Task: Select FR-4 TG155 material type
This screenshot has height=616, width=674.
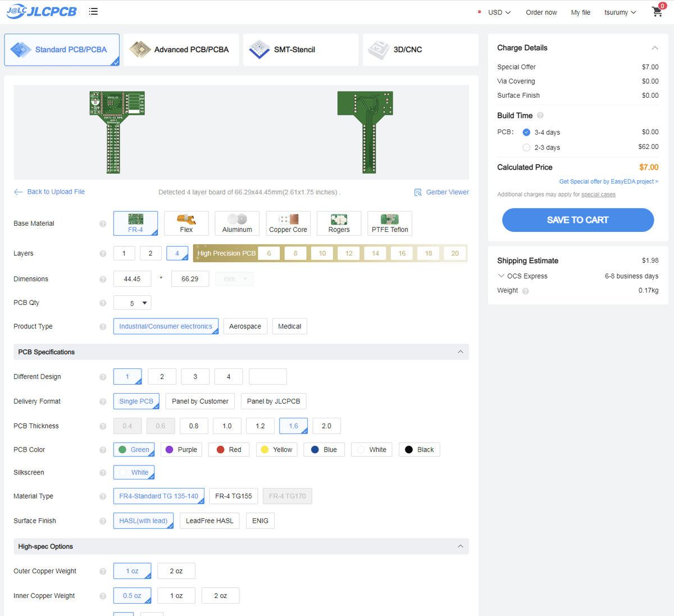Action: coord(234,496)
